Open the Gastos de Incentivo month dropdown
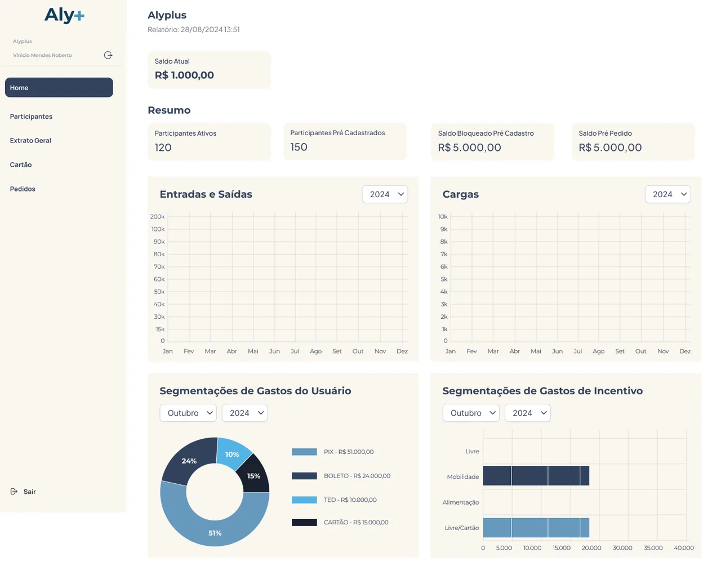721x588 pixels. (471, 413)
